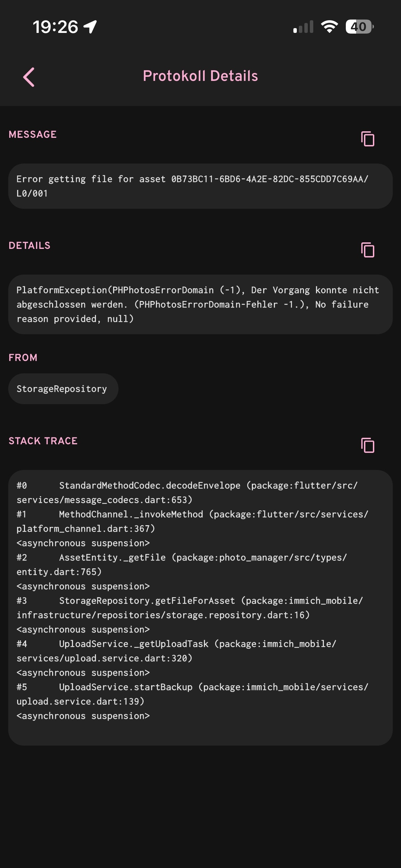Tap the DETAILS section heading
Screen dimensions: 401x868
pos(30,245)
